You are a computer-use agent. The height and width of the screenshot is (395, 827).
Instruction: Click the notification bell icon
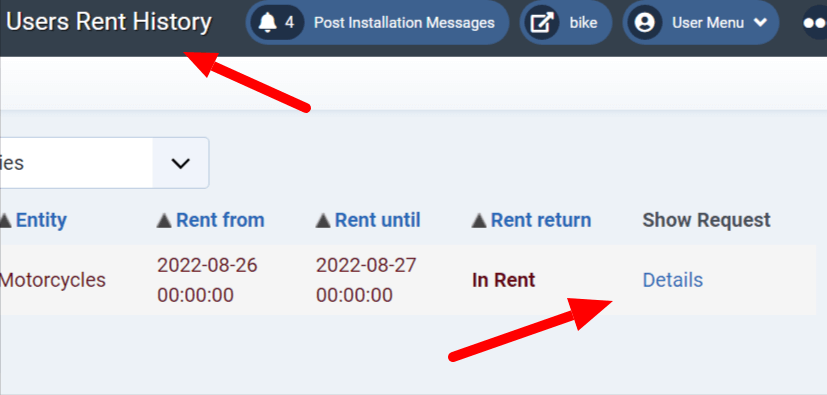coord(268,23)
